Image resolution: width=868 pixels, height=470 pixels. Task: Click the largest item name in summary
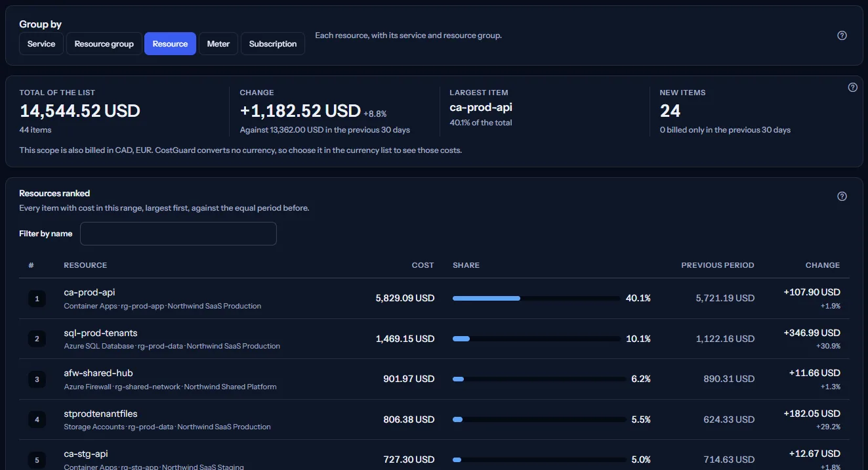(x=481, y=108)
